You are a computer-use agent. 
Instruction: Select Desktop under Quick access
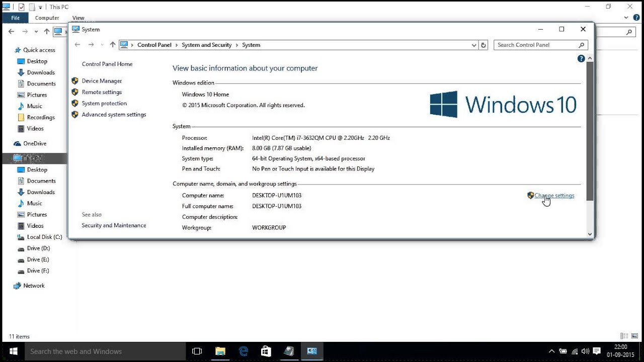[37, 61]
